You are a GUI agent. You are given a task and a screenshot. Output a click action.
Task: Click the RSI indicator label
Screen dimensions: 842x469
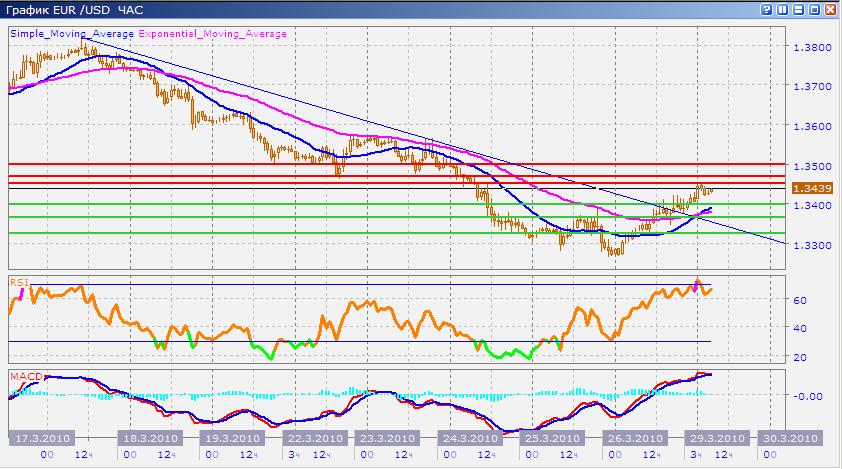(17, 283)
